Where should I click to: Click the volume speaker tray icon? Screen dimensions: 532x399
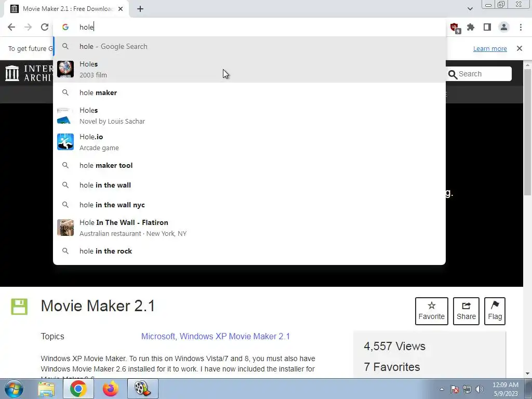[480, 389]
